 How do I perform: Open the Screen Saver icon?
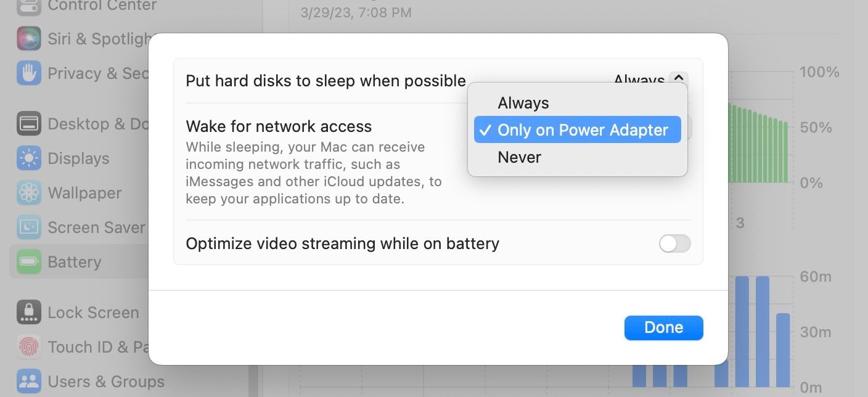point(27,227)
